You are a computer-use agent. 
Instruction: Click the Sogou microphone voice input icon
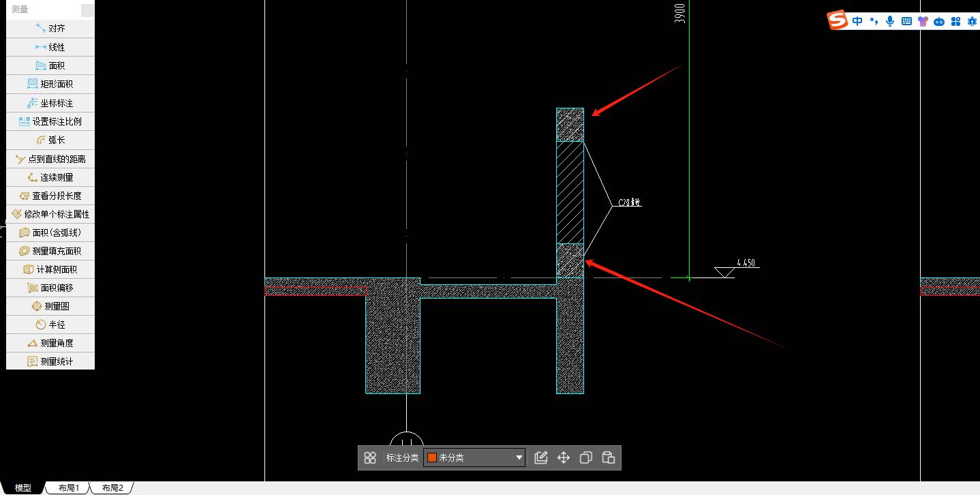(x=890, y=21)
